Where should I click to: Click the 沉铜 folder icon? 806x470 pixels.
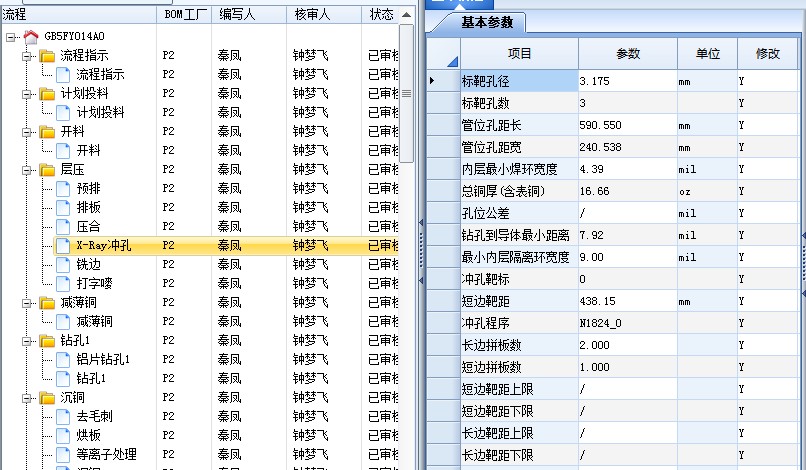tap(47, 398)
